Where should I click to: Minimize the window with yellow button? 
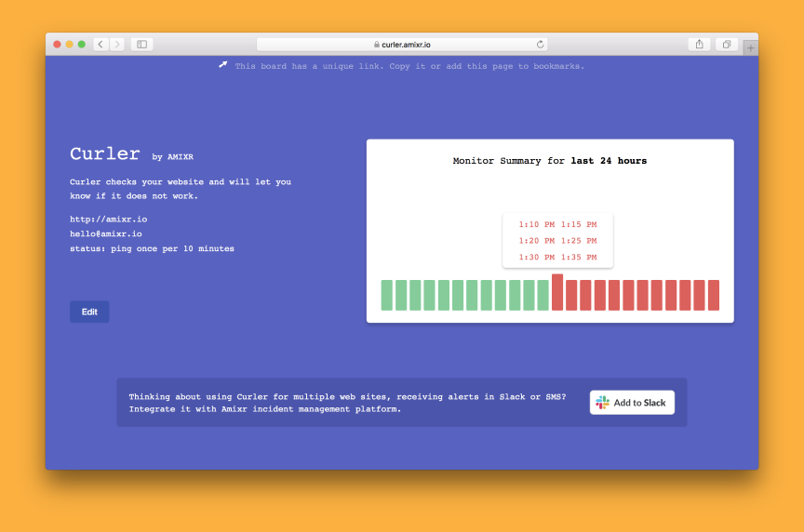click(69, 45)
